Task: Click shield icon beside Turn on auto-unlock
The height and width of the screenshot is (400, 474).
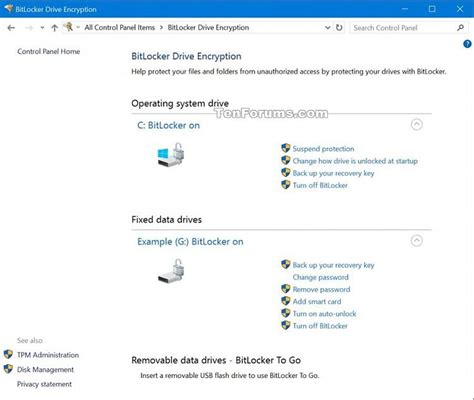Action: pyautogui.click(x=286, y=313)
